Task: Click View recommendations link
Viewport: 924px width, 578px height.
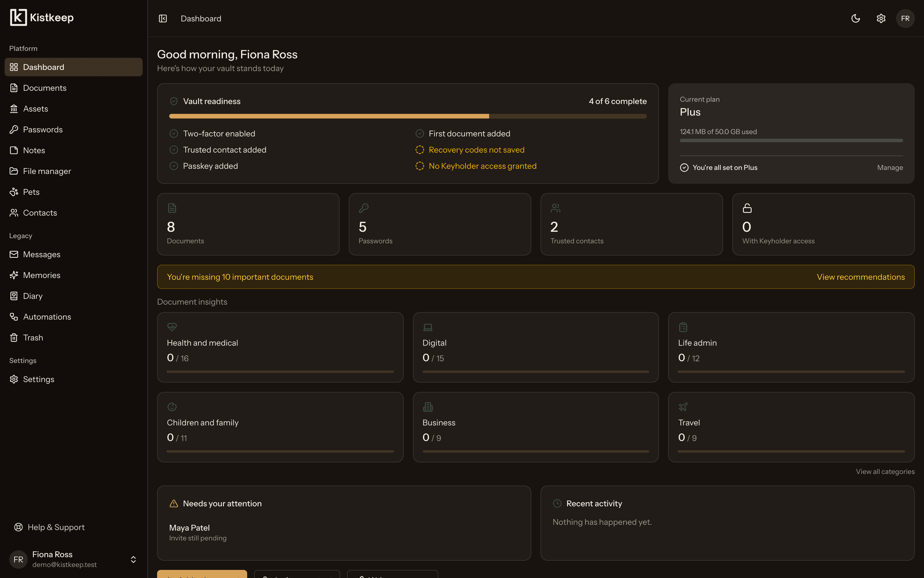Action: pyautogui.click(x=860, y=277)
